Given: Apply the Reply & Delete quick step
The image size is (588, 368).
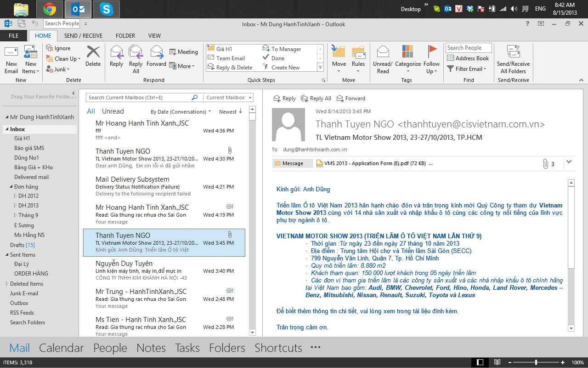Looking at the screenshot, I should 230,67.
